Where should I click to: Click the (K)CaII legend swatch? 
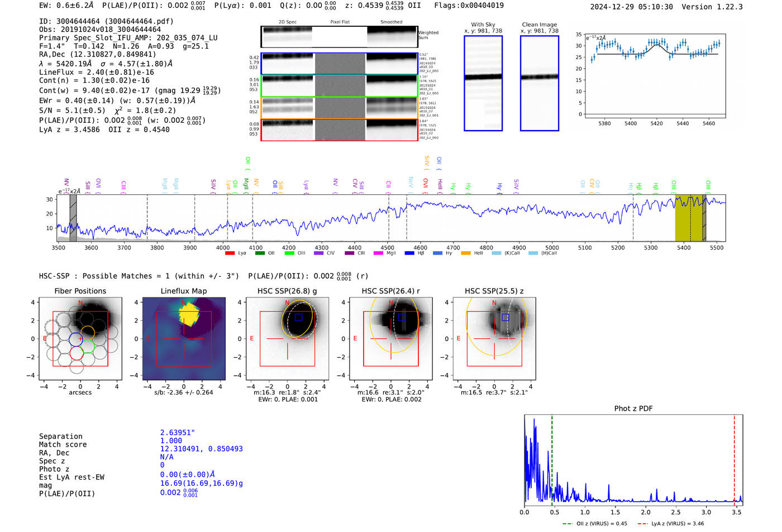(x=497, y=253)
